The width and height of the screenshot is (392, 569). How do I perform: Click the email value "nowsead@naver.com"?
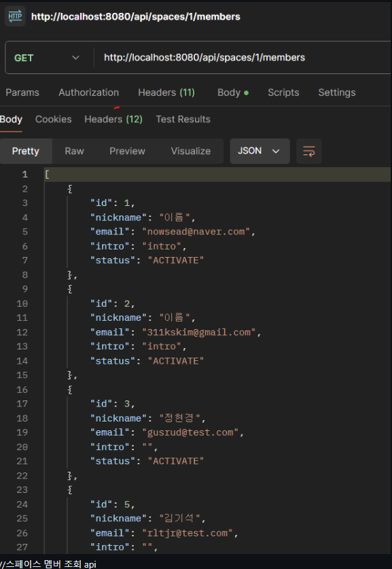tap(196, 232)
